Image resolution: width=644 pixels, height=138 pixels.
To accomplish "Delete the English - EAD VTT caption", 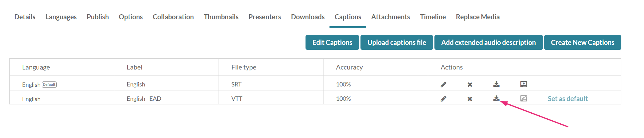I will 470,99.
